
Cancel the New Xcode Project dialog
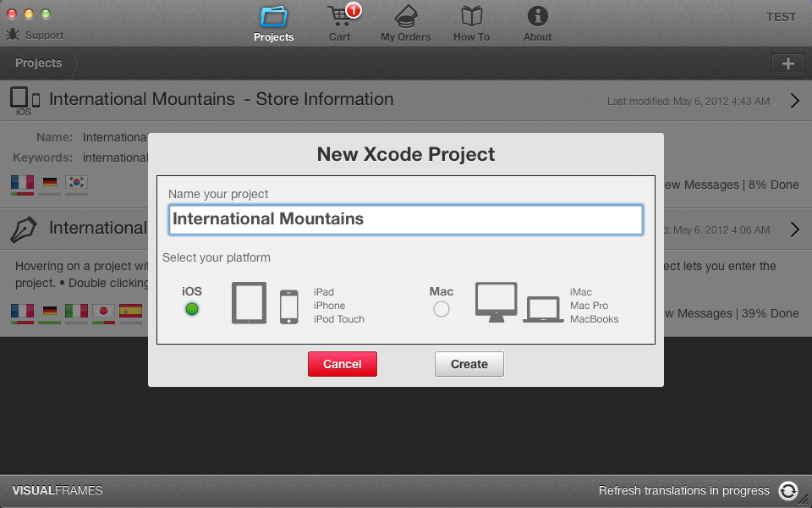coord(343,364)
